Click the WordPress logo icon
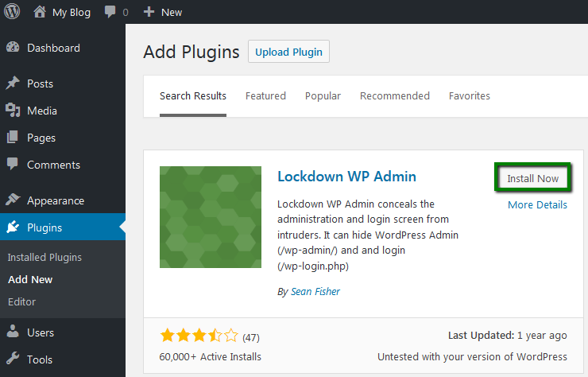 (12, 12)
